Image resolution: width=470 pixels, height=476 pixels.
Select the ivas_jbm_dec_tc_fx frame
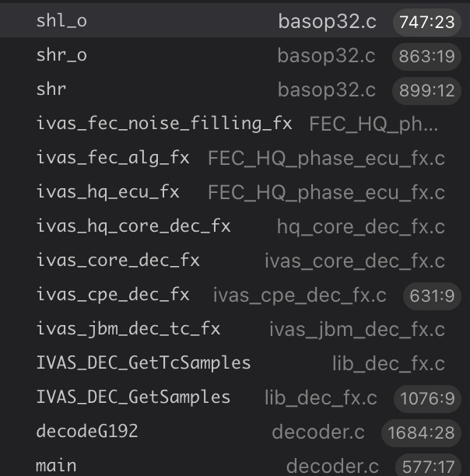pyautogui.click(x=128, y=328)
